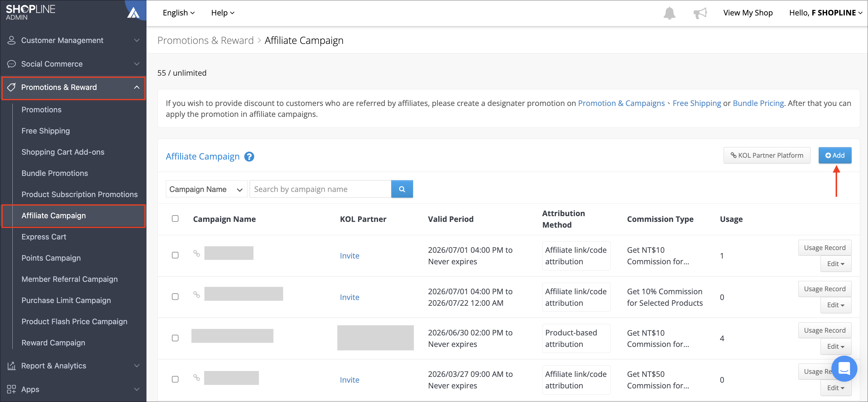
Task: Open Edit dropdown for usage 1 campaign
Action: [x=836, y=264]
